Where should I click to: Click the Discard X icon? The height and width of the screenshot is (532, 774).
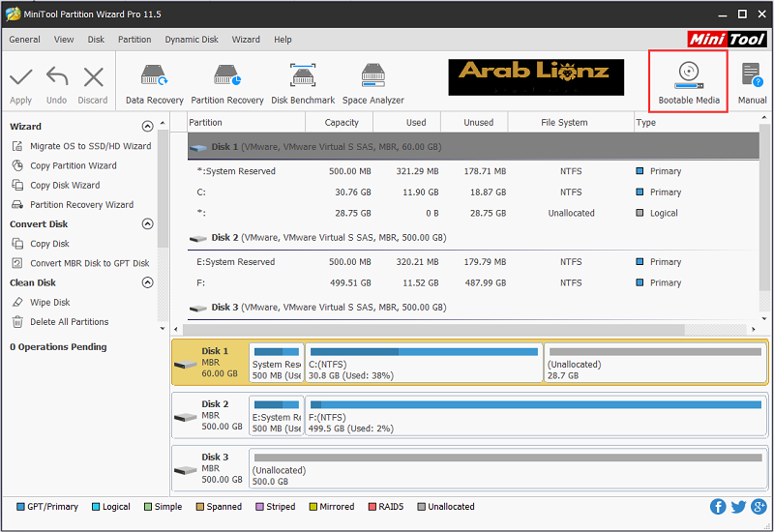(93, 77)
